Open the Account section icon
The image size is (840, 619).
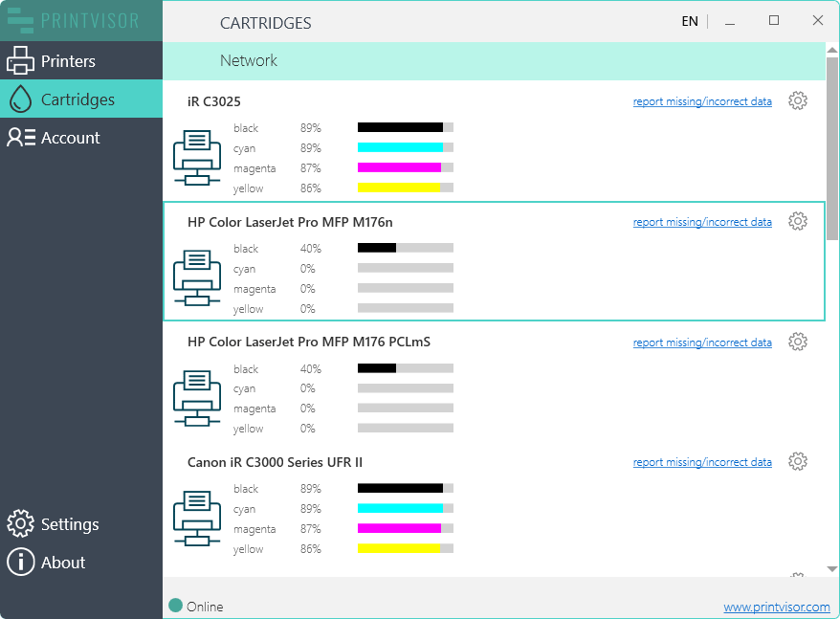click(x=20, y=137)
